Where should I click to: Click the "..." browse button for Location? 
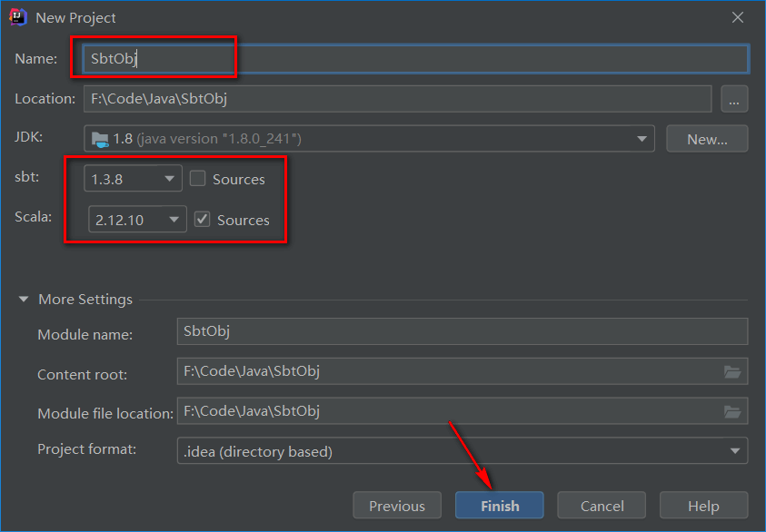[x=734, y=99]
